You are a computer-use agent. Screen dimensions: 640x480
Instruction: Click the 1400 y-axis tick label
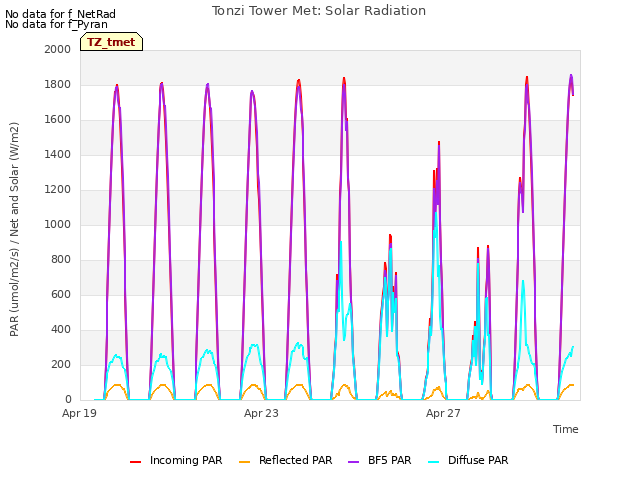click(58, 154)
